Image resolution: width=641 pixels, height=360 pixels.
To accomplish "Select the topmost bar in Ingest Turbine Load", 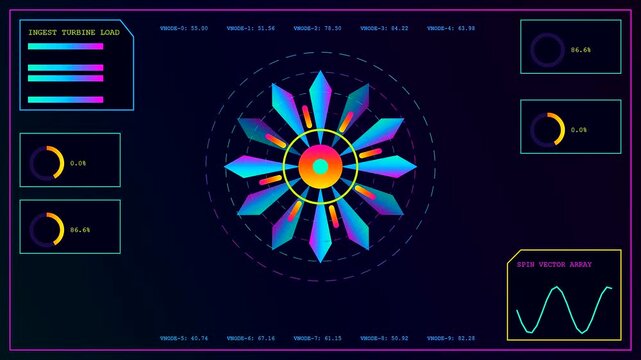I will click(65, 47).
